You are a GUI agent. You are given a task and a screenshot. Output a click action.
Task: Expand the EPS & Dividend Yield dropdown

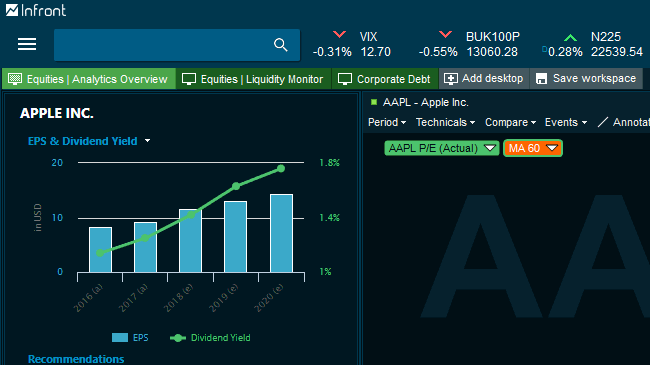pos(148,141)
